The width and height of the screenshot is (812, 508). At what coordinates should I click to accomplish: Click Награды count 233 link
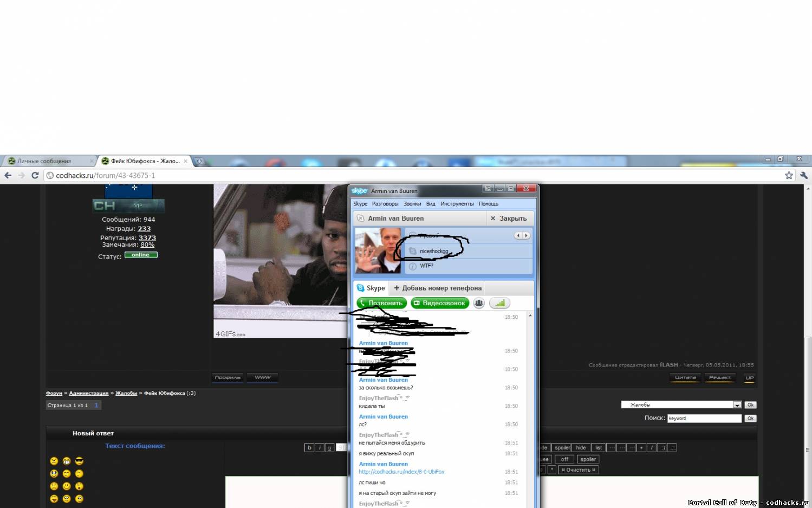pyautogui.click(x=144, y=229)
